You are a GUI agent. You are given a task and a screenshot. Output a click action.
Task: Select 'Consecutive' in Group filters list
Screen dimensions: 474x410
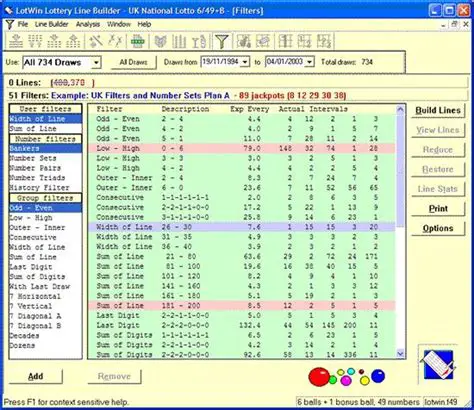point(45,238)
